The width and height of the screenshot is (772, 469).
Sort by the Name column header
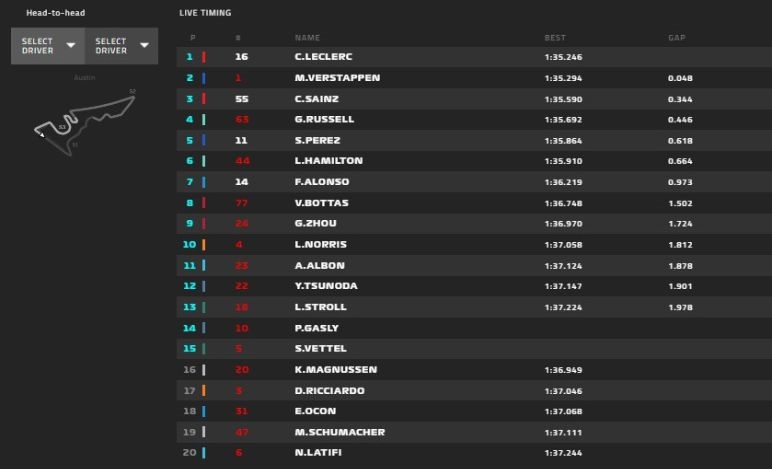pos(307,38)
